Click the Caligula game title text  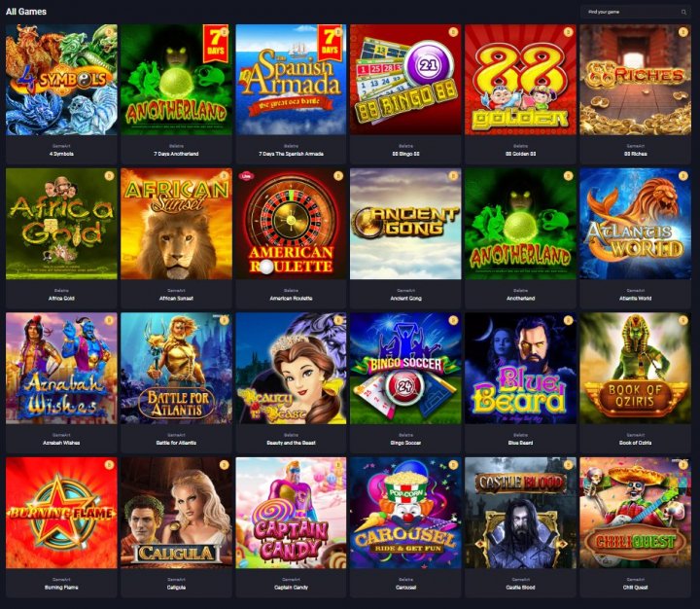pos(176,588)
